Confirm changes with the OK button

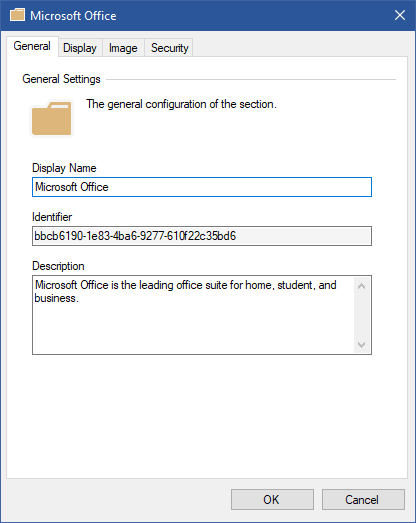pos(272,500)
